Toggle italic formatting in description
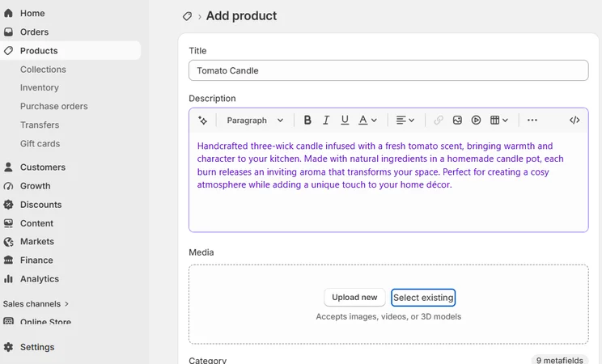The image size is (602, 364). [x=326, y=121]
